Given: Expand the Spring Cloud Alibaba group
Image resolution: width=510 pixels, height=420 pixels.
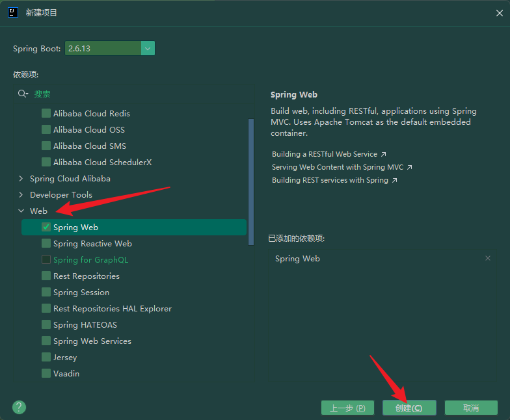Looking at the screenshot, I should [21, 178].
